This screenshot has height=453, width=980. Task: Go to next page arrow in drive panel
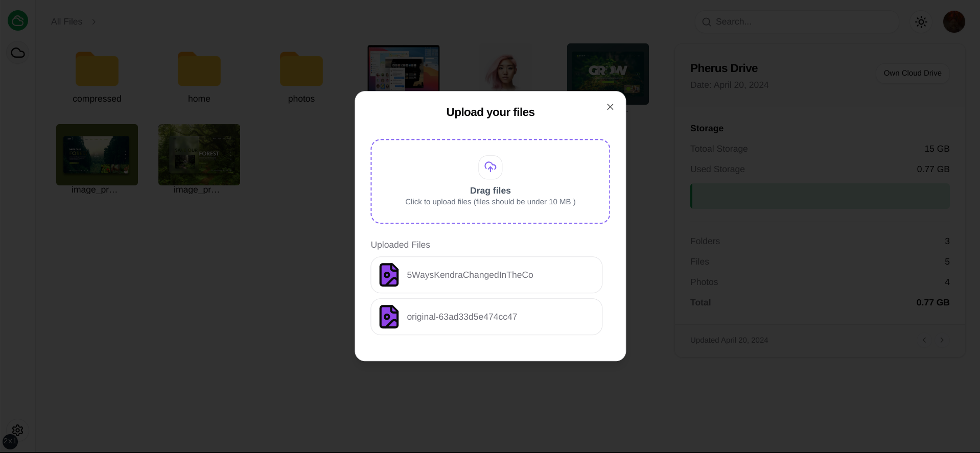point(942,340)
